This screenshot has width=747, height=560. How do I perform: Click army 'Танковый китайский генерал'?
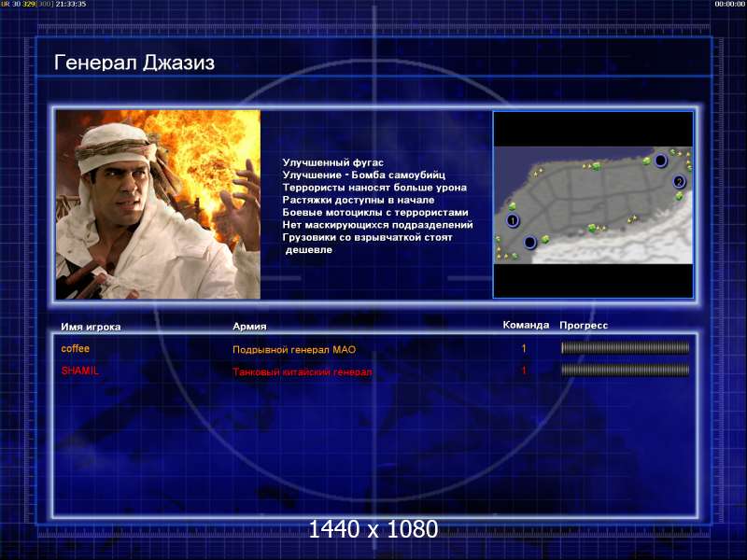(x=302, y=371)
